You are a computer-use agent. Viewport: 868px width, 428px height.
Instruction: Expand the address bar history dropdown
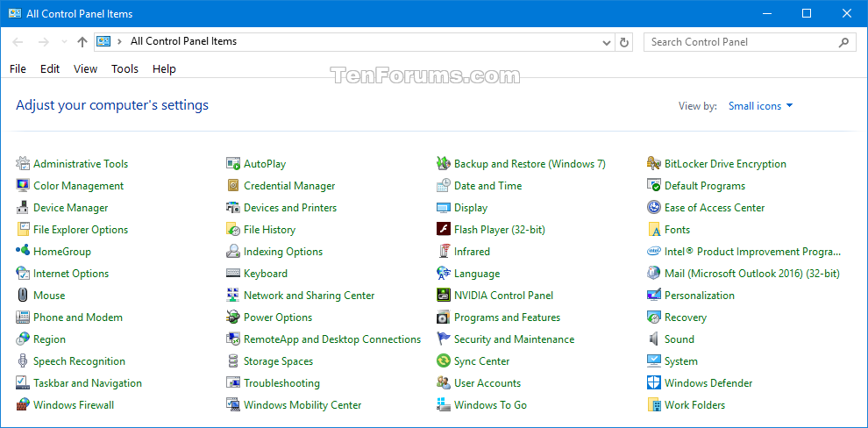[x=606, y=42]
